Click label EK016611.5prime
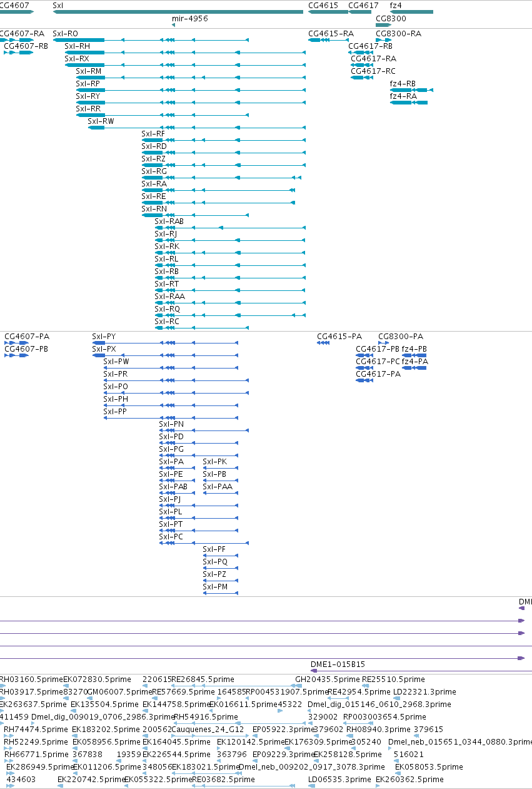 (243, 705)
